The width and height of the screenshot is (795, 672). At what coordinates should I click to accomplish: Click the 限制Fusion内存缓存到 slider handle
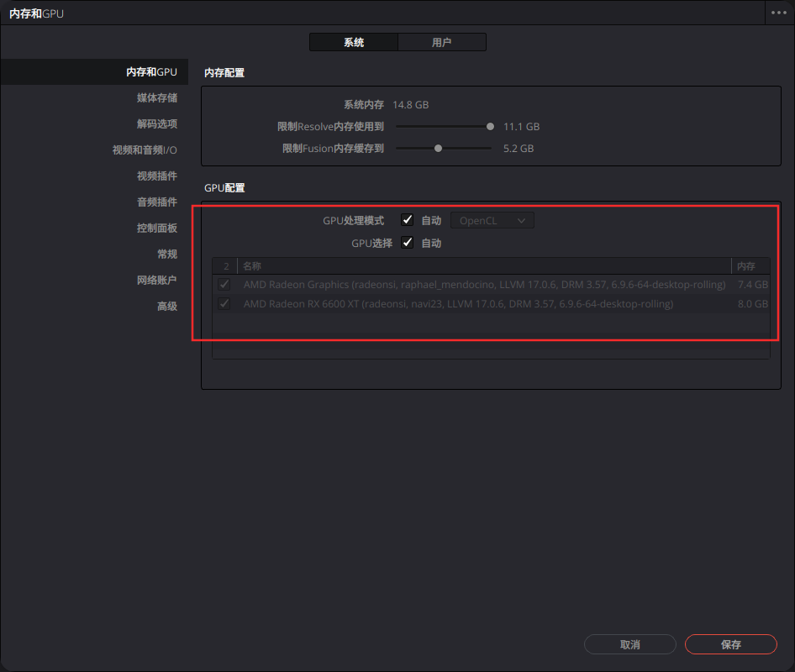click(x=438, y=148)
